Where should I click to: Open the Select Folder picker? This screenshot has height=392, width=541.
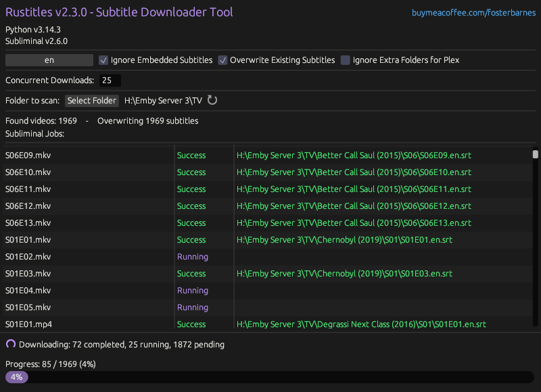coord(91,100)
